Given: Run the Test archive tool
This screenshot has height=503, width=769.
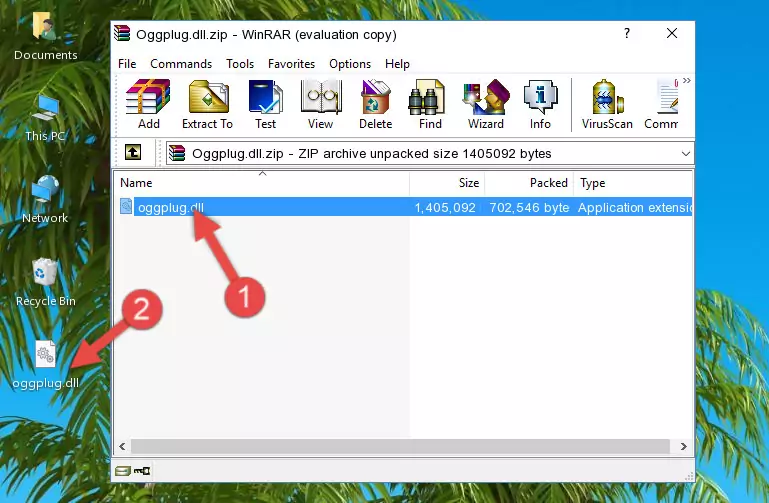Looking at the screenshot, I should (265, 104).
